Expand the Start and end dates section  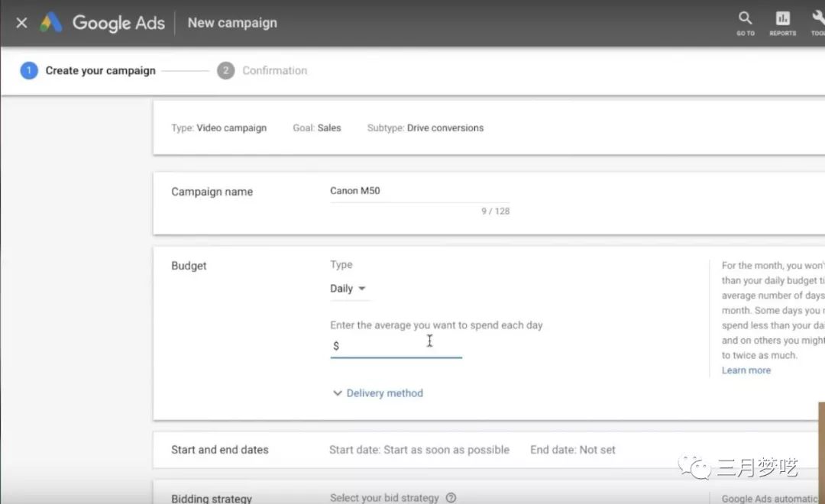click(x=220, y=450)
